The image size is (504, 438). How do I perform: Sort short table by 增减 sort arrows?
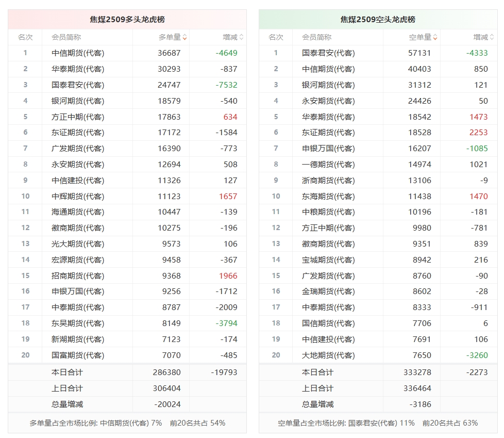click(x=492, y=37)
